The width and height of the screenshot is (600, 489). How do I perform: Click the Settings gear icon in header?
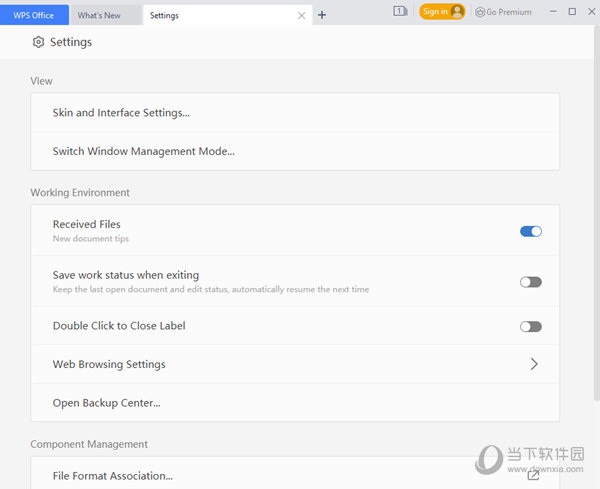pos(38,42)
